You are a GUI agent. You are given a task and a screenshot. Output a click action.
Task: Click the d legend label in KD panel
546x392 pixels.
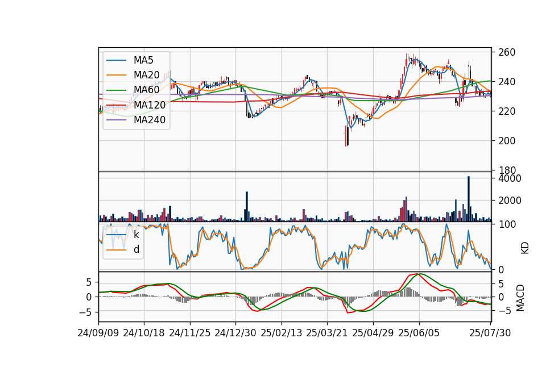coord(136,249)
